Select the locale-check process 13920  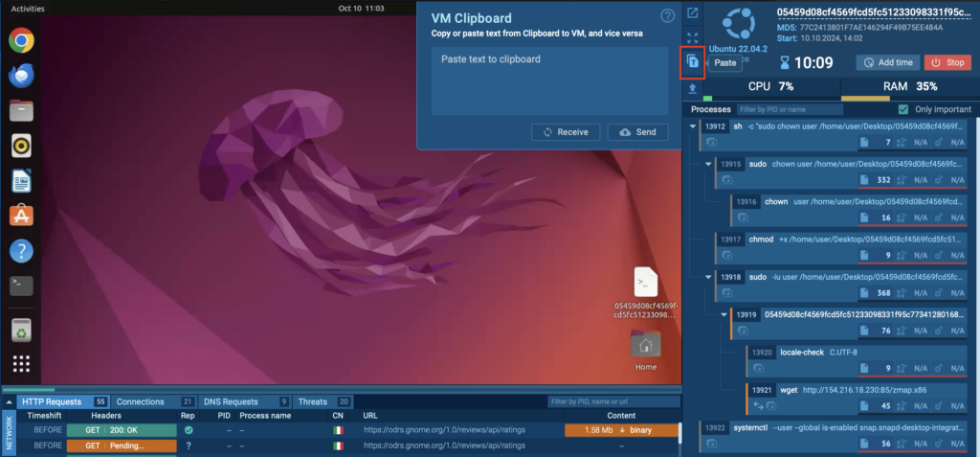point(857,359)
